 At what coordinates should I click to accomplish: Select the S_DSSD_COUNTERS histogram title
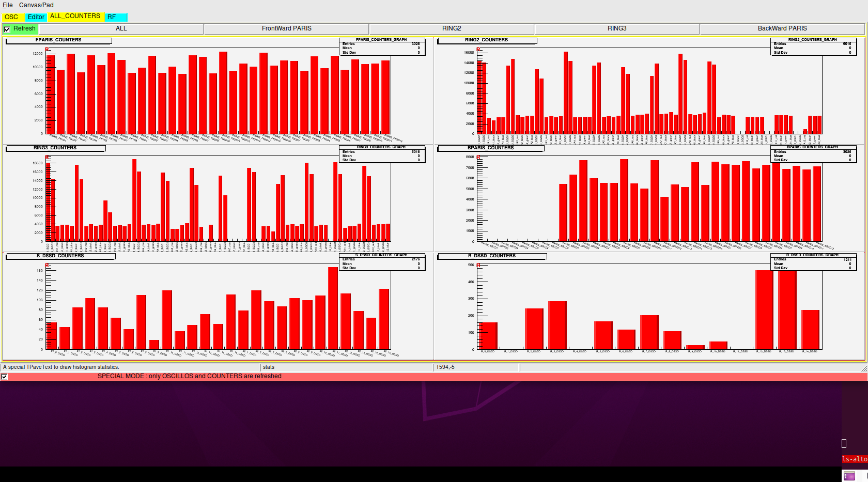60,256
